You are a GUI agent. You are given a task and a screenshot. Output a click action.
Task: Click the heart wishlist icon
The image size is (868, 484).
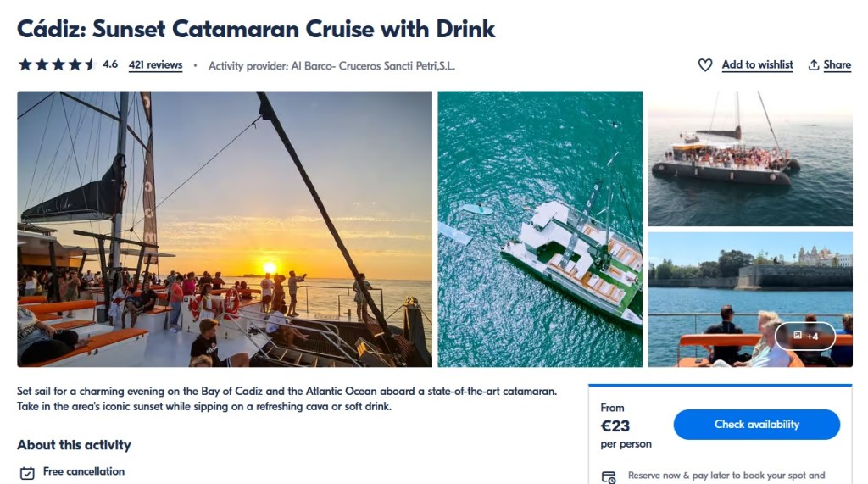coord(704,65)
